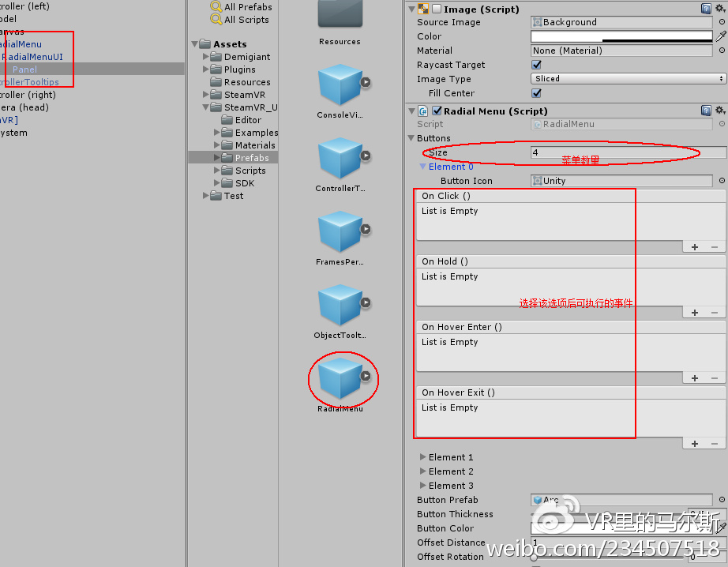Open Radial Menu script settings gear

click(x=720, y=110)
